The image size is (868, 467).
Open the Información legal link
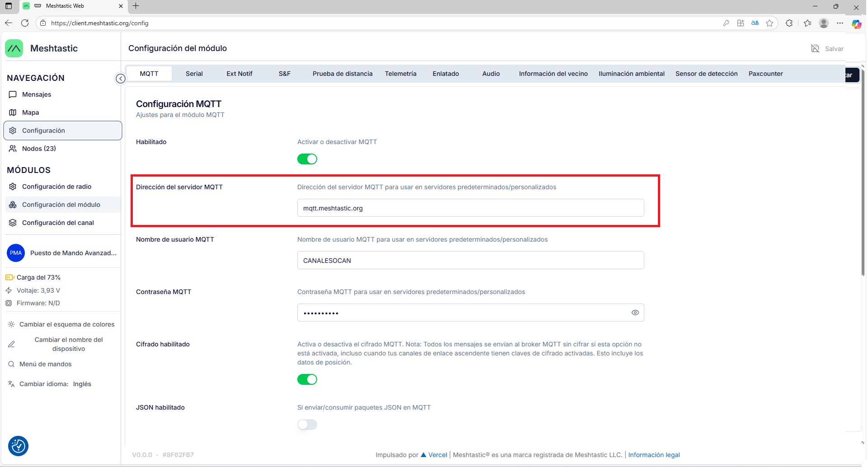point(653,455)
